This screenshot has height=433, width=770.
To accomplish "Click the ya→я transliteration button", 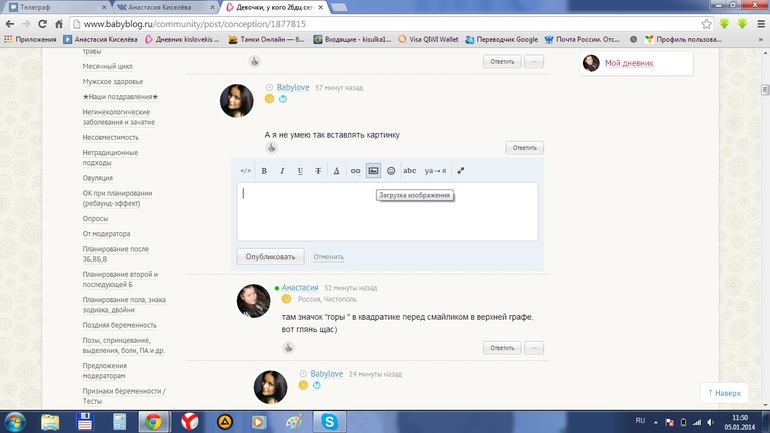I will [435, 171].
